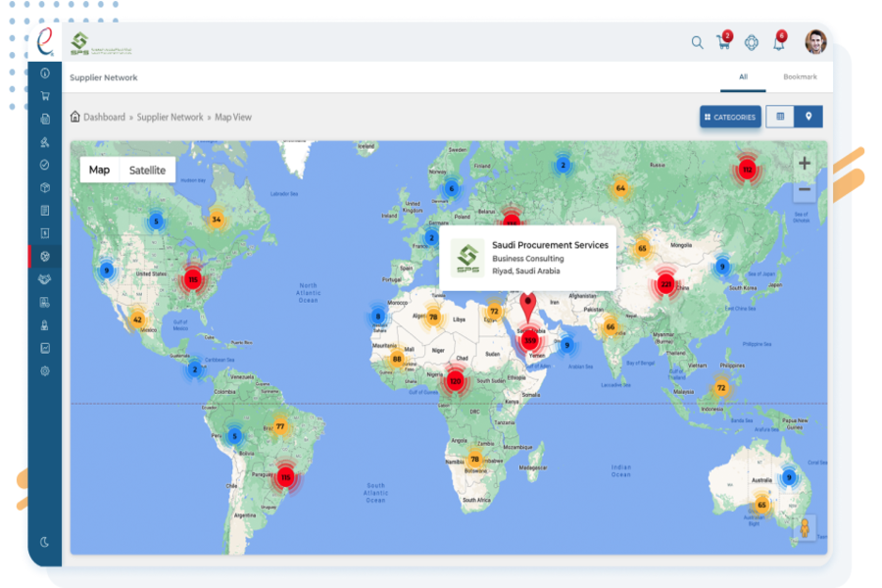
Task: Open the search icon in the top bar
Action: [x=696, y=43]
